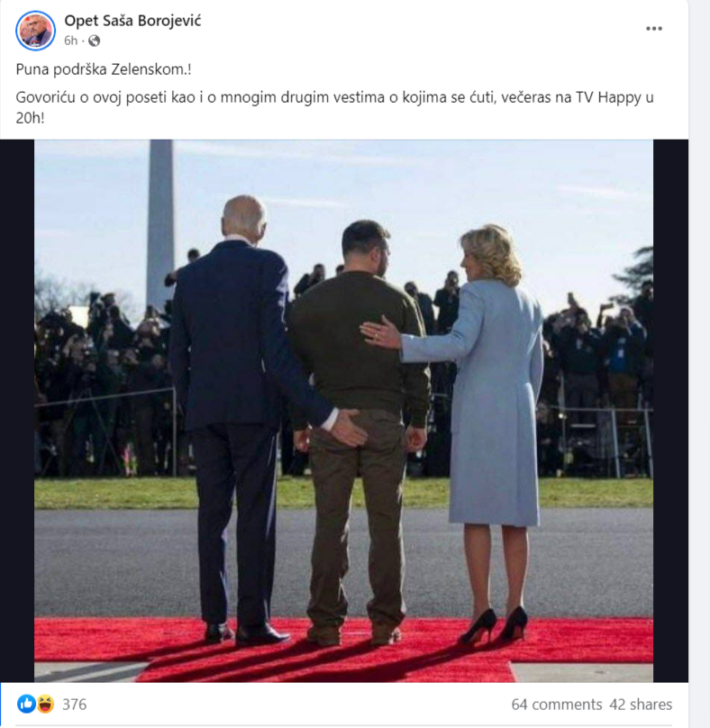Click the right black bar beside the photo
710x728 pixels.
coord(670,411)
